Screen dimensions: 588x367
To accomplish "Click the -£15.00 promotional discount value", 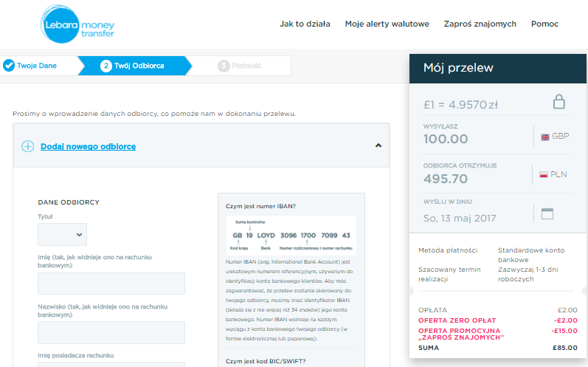I will (564, 331).
